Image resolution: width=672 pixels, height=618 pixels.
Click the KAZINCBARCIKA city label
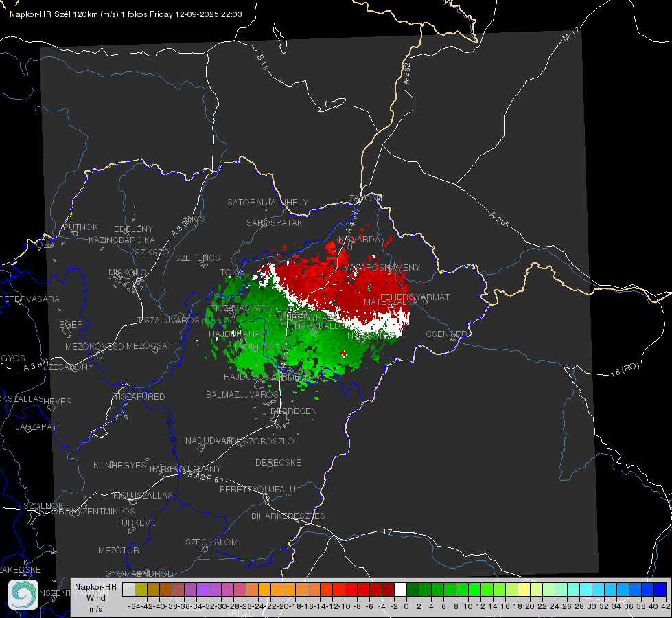coord(121,240)
